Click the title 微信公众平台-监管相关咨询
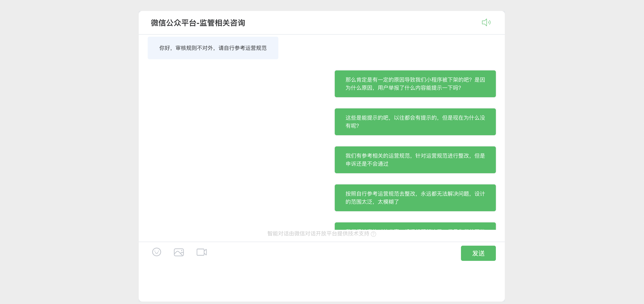 click(x=198, y=23)
